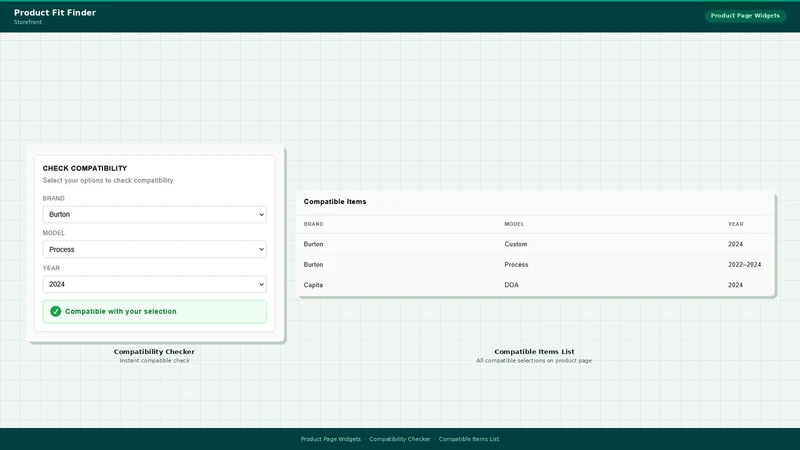Click the Compatible Items heading

(x=335, y=202)
